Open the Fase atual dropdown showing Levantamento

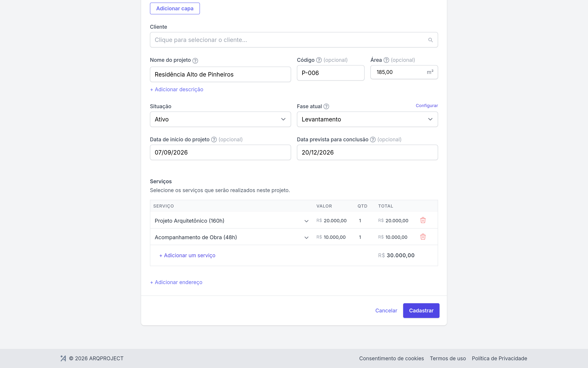click(367, 119)
